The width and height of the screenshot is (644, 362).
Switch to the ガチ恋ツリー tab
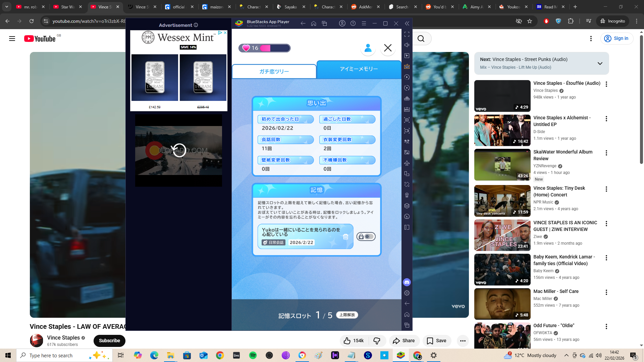pyautogui.click(x=274, y=71)
